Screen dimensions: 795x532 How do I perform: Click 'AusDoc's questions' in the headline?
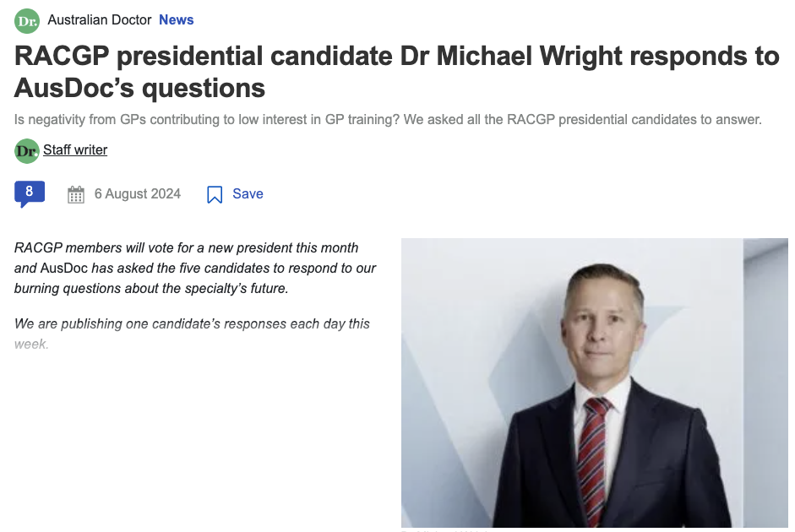(x=139, y=88)
